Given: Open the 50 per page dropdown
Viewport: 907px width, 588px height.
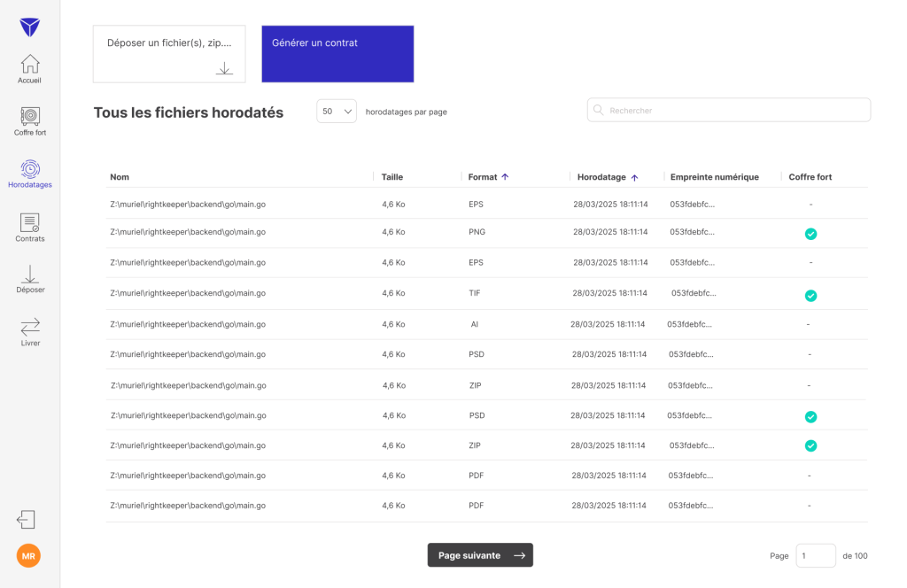Looking at the screenshot, I should [x=337, y=111].
